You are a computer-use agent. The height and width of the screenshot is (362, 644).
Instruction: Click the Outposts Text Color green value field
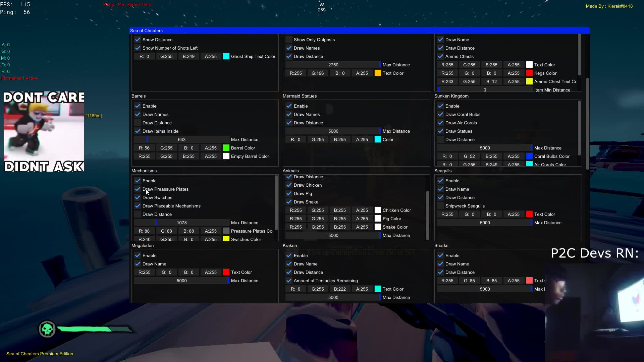[x=317, y=73]
